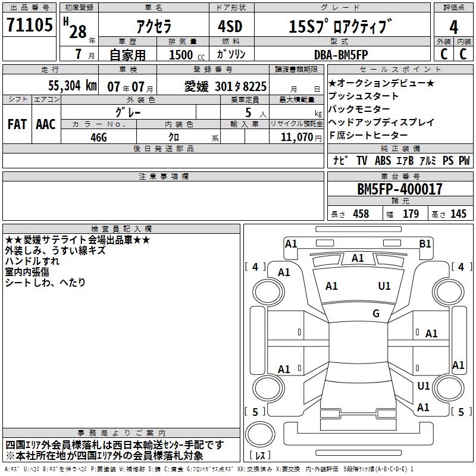
Task: Click the 検査員記入欄 header
Action: (x=121, y=229)
